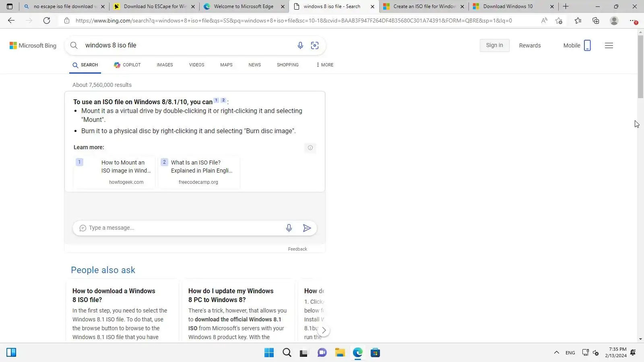The height and width of the screenshot is (362, 644).
Task: Click 'About 7,560,000 results' text
Action: coord(102,85)
